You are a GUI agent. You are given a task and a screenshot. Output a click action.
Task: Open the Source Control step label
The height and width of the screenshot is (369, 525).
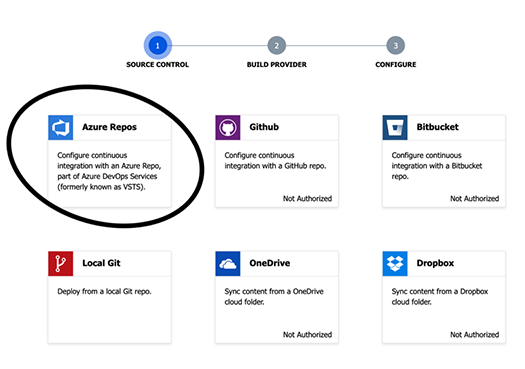(x=158, y=65)
